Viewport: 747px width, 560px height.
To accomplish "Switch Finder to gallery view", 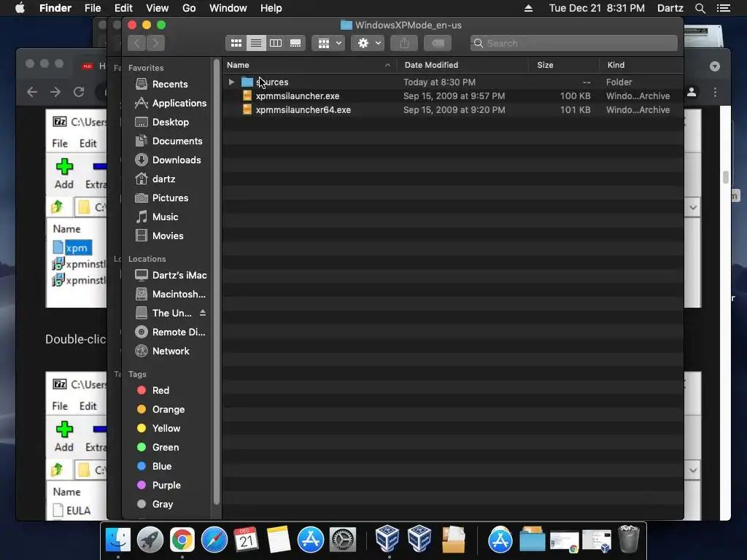I will point(295,43).
